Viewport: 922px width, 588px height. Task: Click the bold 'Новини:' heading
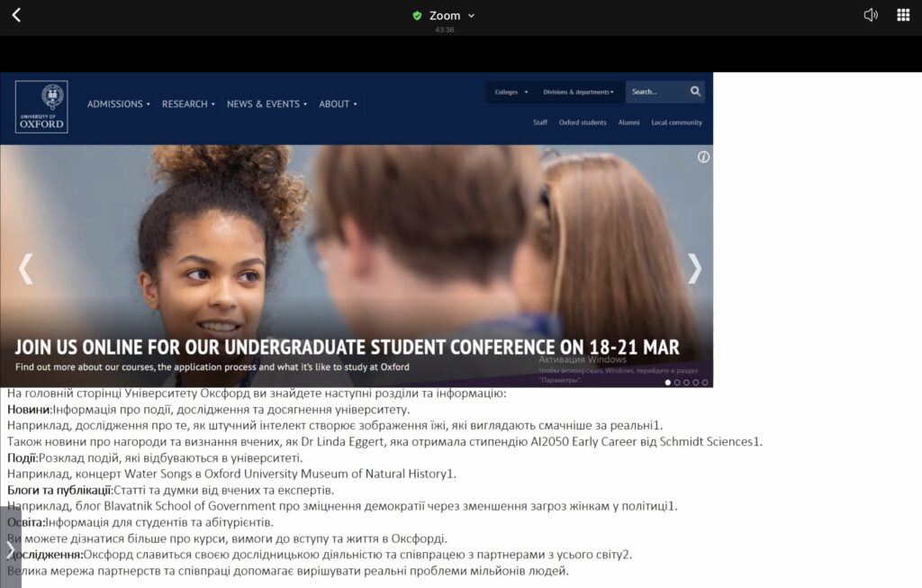pyautogui.click(x=30, y=409)
